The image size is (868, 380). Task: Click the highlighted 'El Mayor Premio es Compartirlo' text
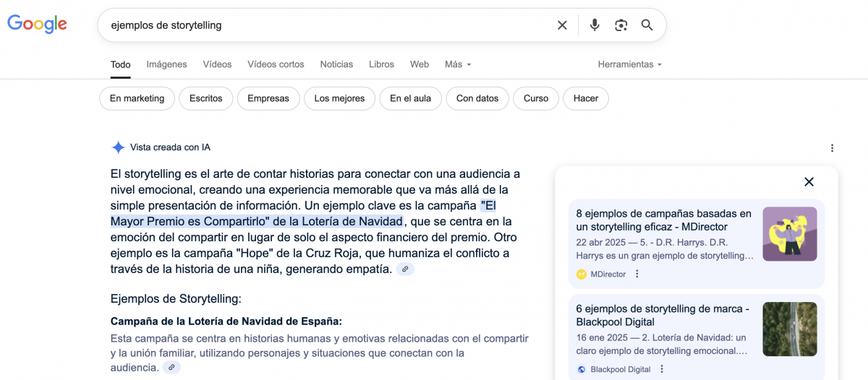click(303, 213)
